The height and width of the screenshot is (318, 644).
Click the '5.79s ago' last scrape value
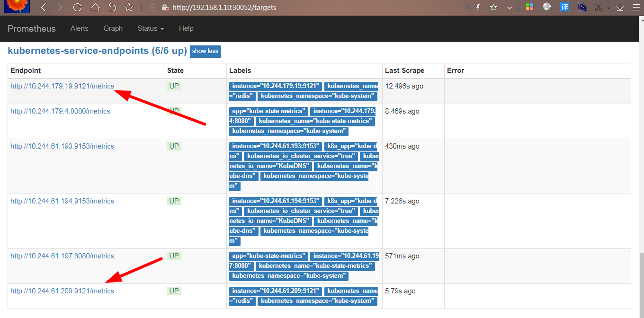point(401,291)
